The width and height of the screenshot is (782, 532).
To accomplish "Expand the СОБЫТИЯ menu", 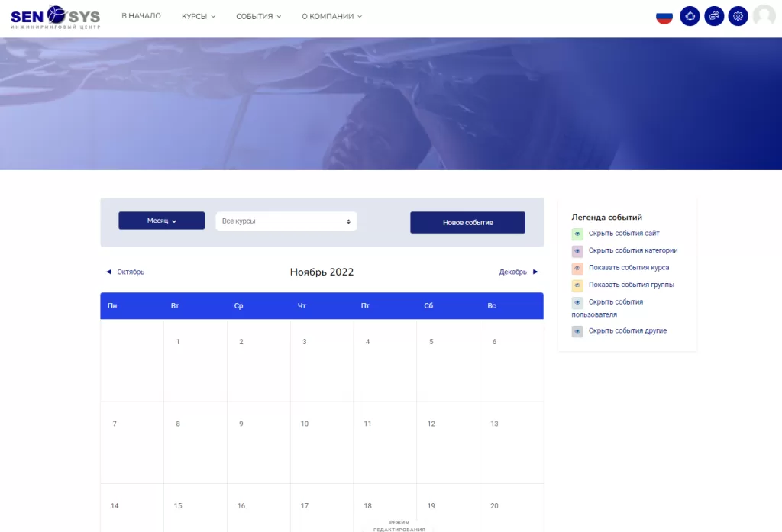I will (258, 17).
